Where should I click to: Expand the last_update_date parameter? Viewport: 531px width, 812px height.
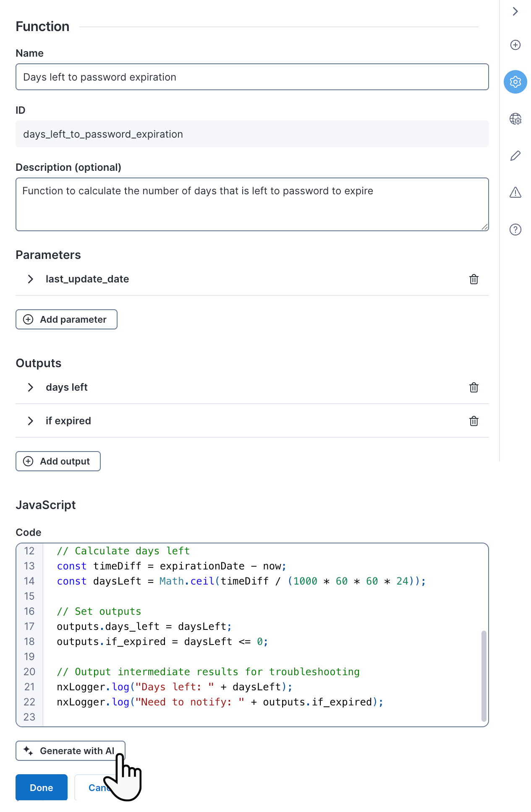click(31, 279)
